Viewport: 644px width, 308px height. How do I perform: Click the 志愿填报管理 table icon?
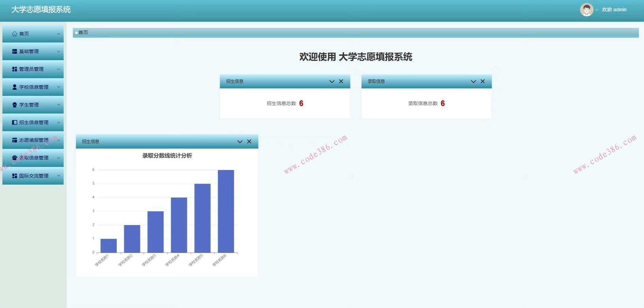coord(15,140)
